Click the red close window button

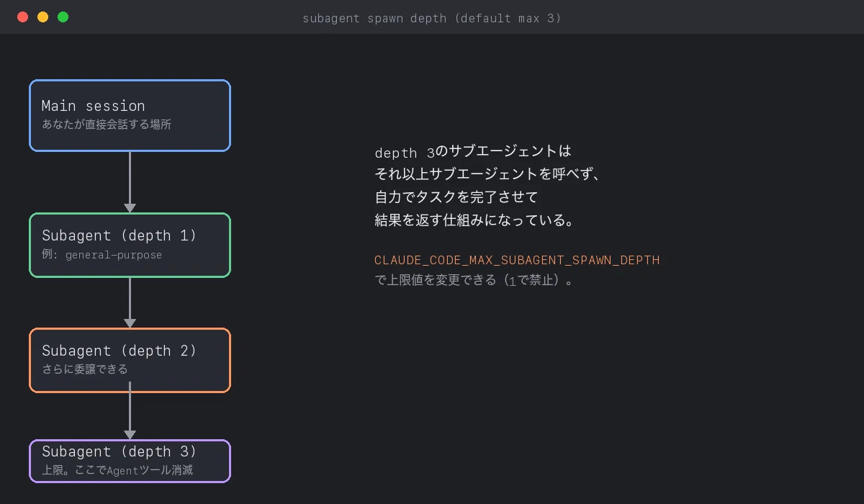(x=22, y=17)
